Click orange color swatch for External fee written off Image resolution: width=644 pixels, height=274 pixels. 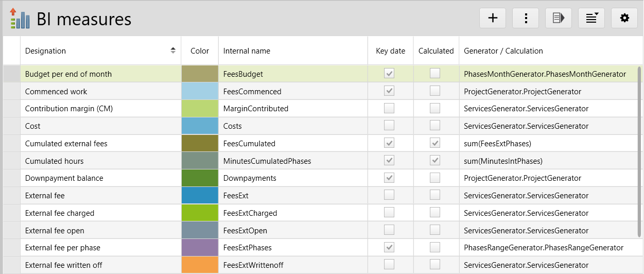pos(200,265)
